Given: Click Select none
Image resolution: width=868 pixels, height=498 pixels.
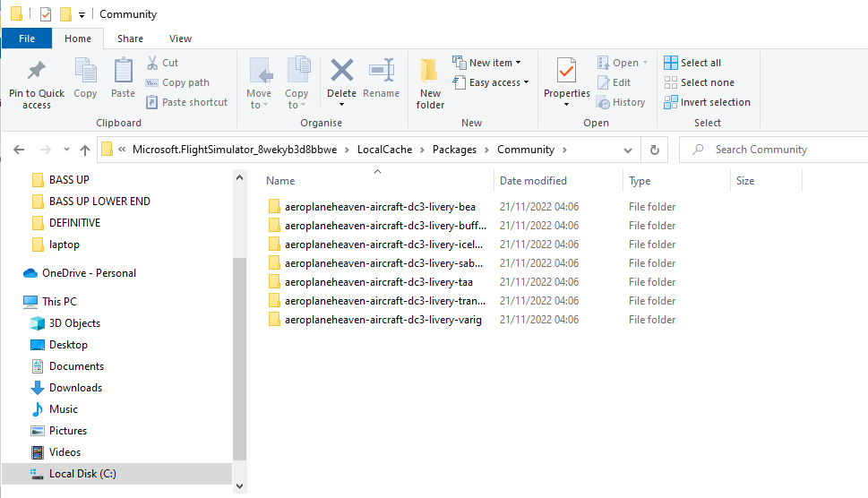Looking at the screenshot, I should (700, 82).
